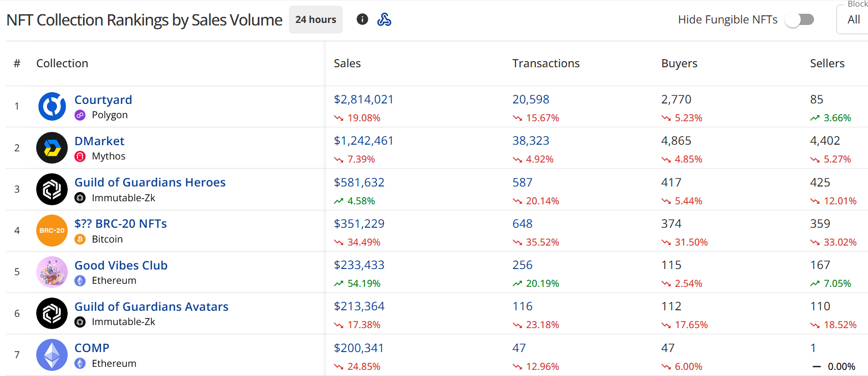868x376 pixels.
Task: Click the Bitcoin chain label
Action: (x=107, y=239)
